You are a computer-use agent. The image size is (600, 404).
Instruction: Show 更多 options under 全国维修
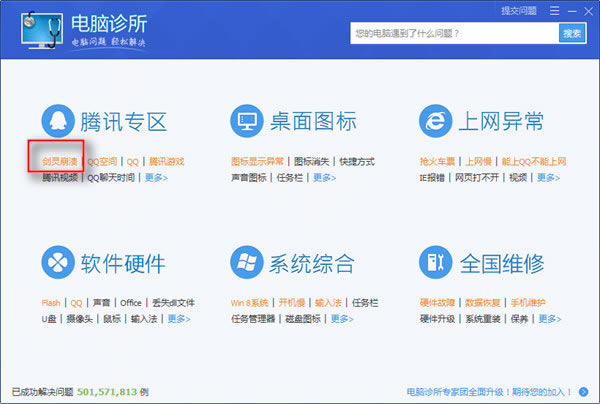549,319
